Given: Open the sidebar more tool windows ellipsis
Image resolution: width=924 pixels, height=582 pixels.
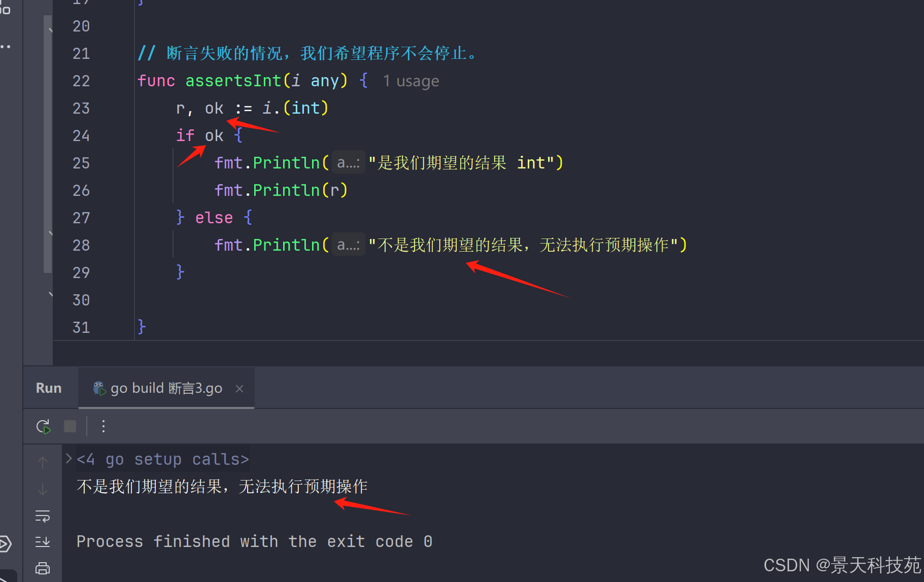Looking at the screenshot, I should click(x=5, y=47).
